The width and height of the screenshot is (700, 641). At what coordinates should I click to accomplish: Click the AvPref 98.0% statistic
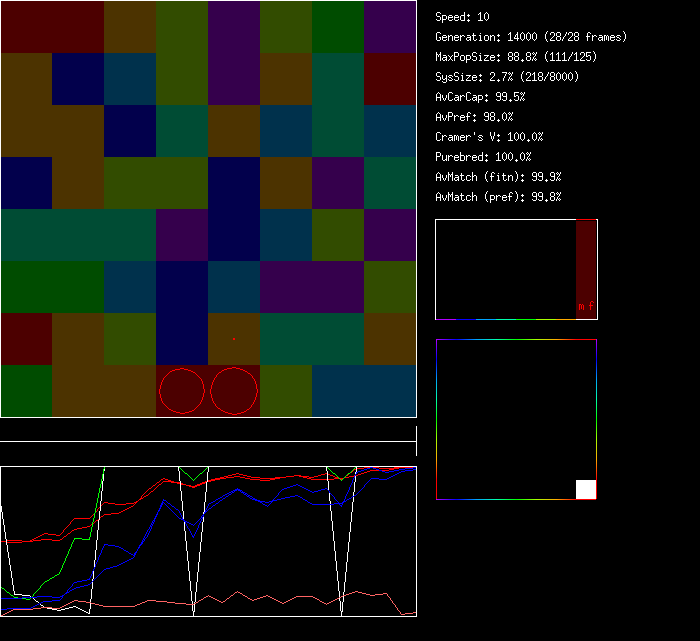point(474,117)
